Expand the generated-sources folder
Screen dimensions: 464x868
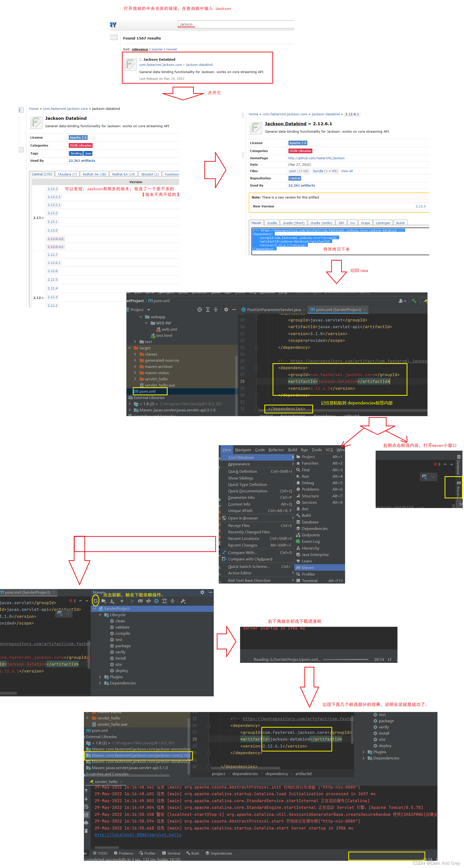135,360
